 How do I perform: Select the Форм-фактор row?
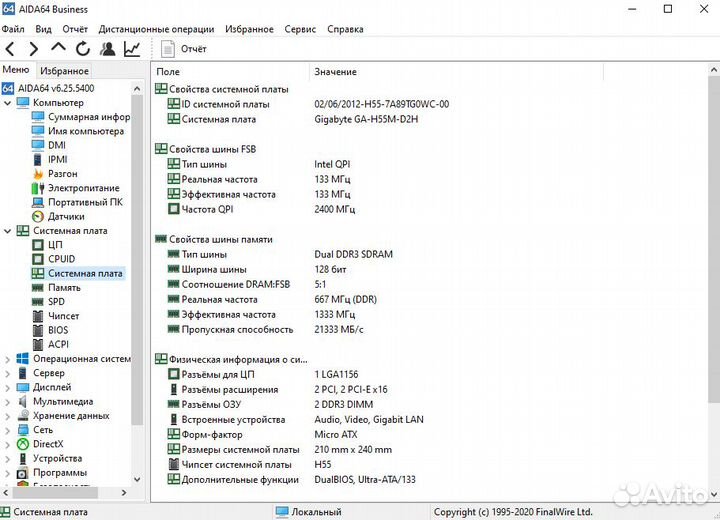point(262,435)
